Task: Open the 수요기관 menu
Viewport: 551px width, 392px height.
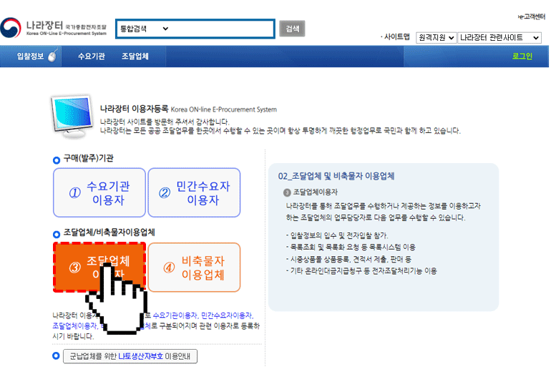Action: coord(92,57)
